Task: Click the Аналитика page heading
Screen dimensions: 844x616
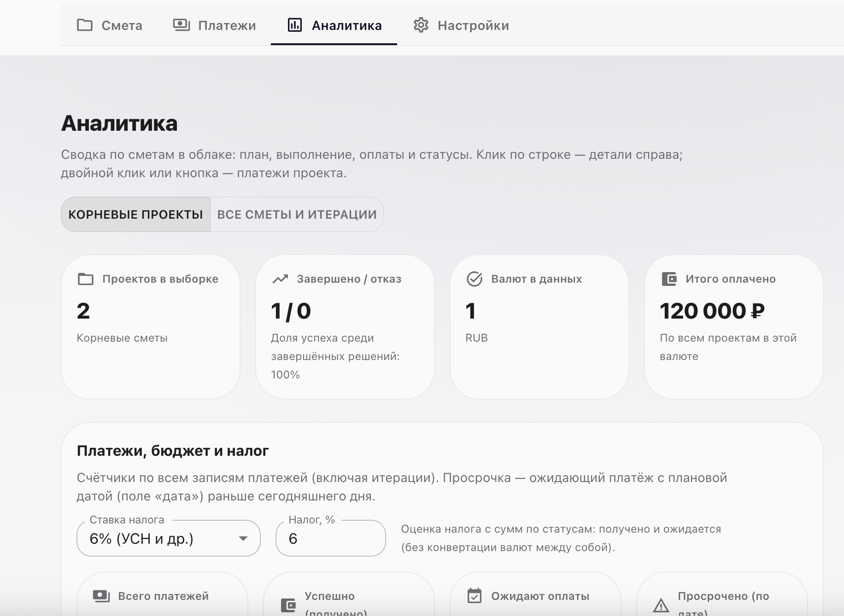Action: pos(119,123)
